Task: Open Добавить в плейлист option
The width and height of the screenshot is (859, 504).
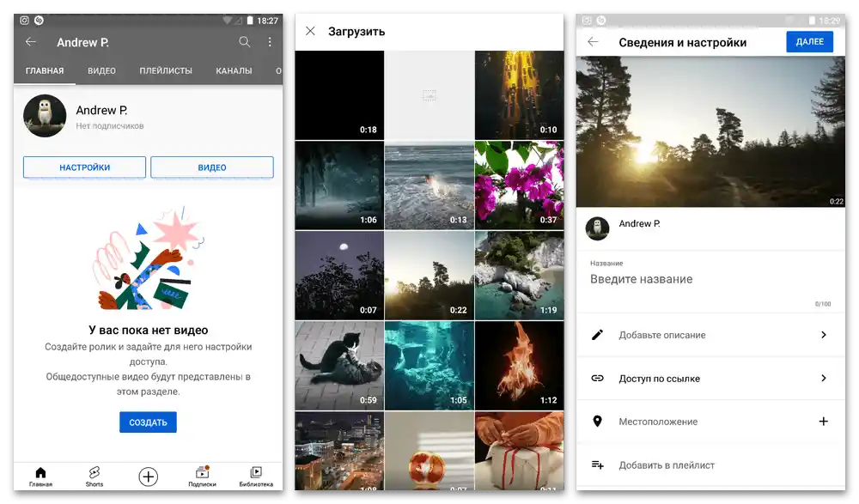Action: pyautogui.click(x=710, y=465)
